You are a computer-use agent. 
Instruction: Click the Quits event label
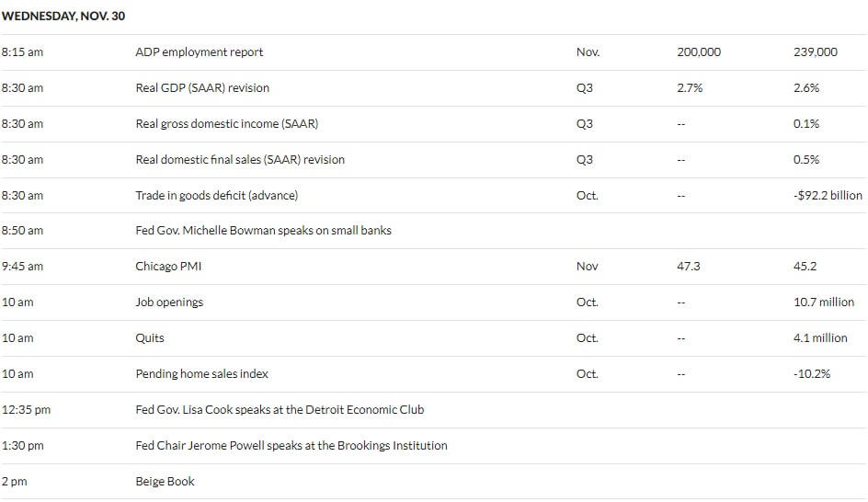150,338
